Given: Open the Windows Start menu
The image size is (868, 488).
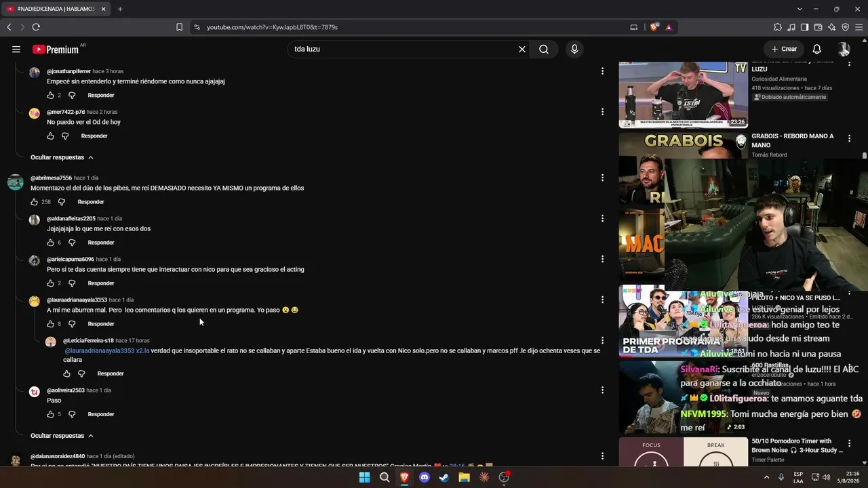Looking at the screenshot, I should 364,477.
